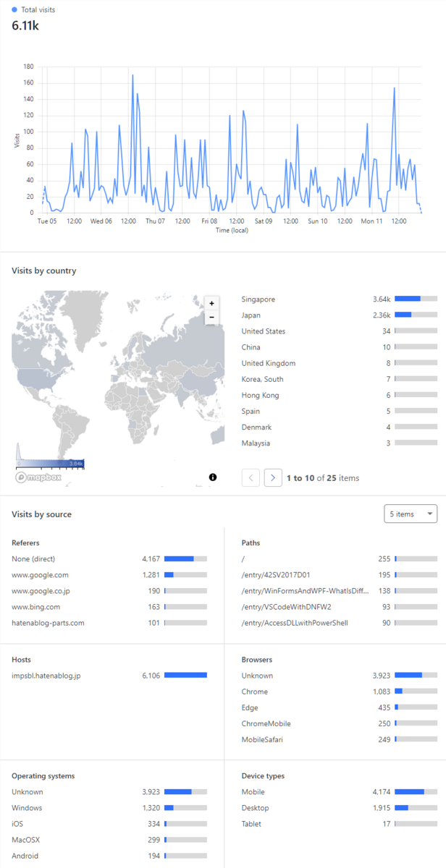
Task: Select Malaysia in the country list
Action: [x=339, y=443]
